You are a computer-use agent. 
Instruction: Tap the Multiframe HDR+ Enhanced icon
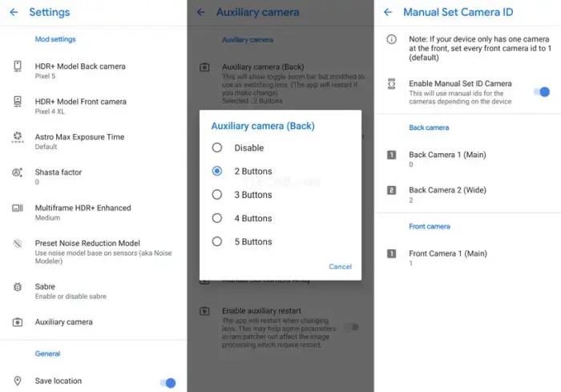pos(18,208)
